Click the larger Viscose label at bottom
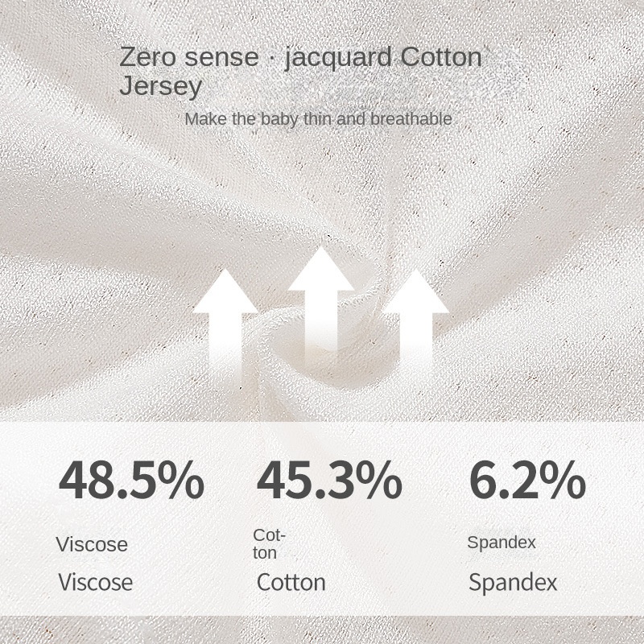 coord(96,582)
